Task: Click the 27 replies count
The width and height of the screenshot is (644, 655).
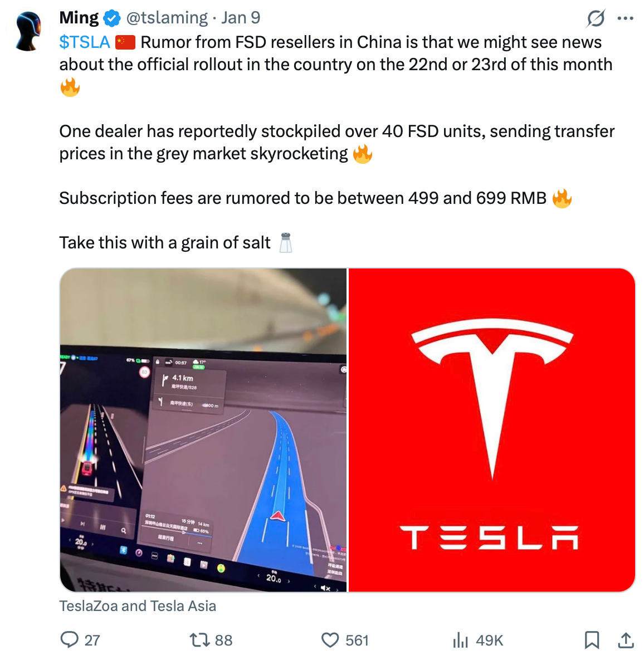Action: [x=92, y=640]
